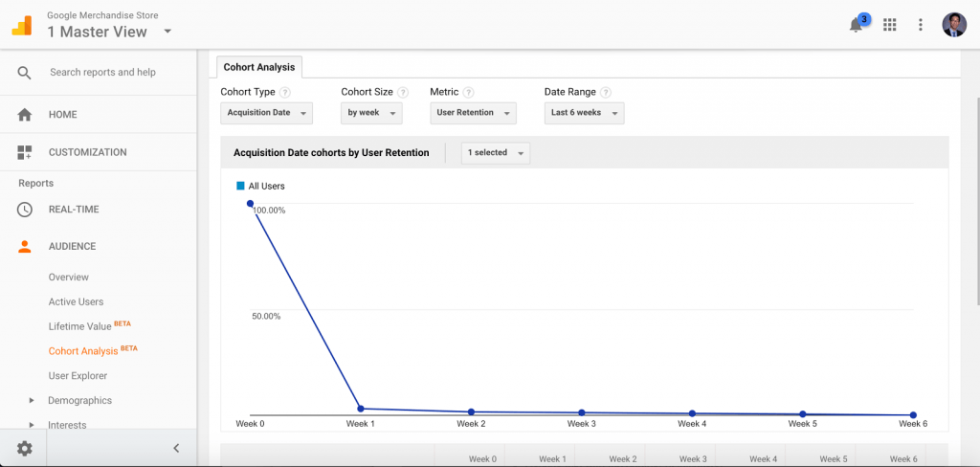980x467 pixels.
Task: Click help icon next to Cohort Type
Action: click(285, 93)
